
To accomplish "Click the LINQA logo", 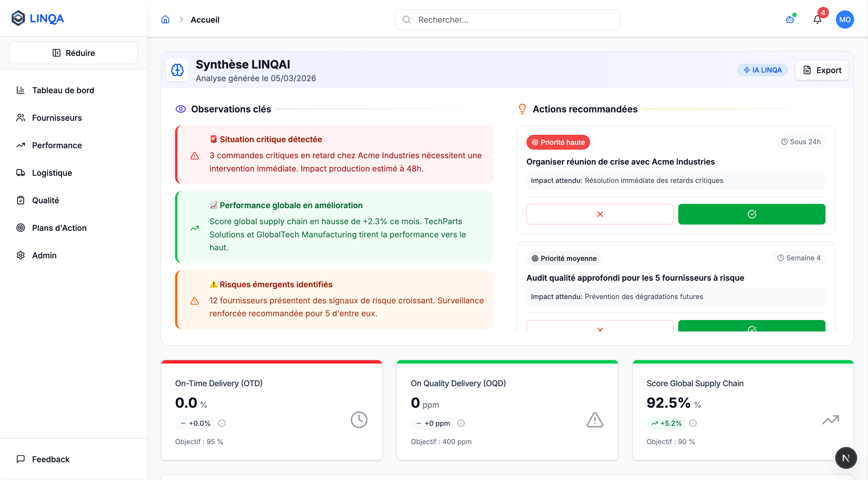I will point(37,18).
